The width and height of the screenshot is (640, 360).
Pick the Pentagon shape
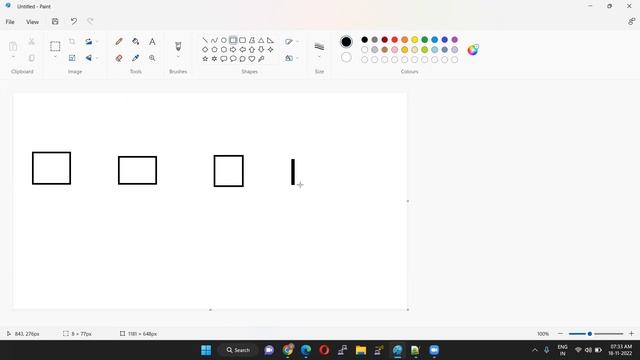click(214, 49)
